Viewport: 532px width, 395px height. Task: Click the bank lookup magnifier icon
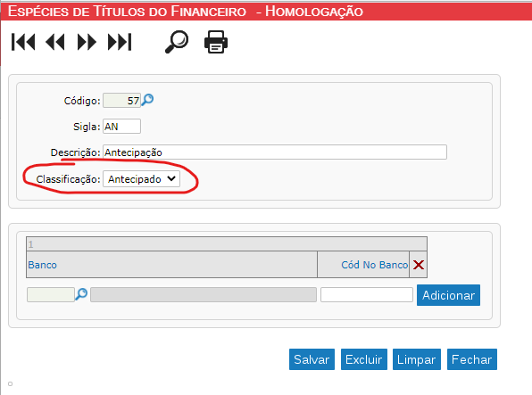click(81, 294)
